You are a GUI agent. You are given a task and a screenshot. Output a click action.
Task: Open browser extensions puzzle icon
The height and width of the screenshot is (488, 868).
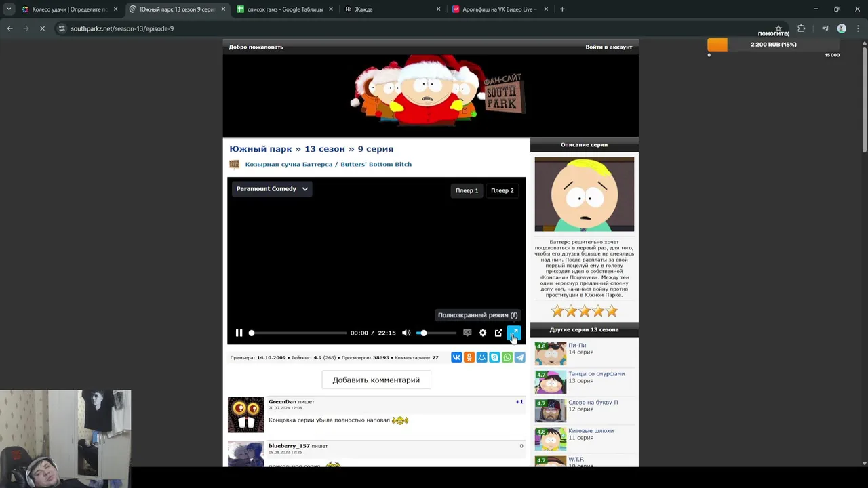click(x=802, y=28)
